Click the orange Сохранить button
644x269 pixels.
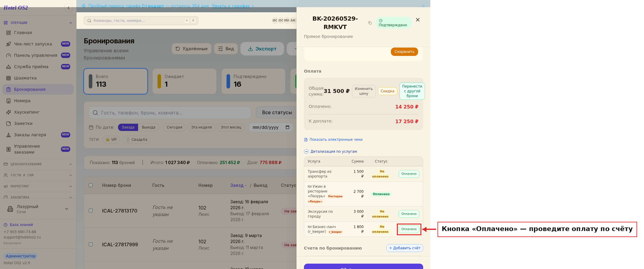(x=404, y=52)
